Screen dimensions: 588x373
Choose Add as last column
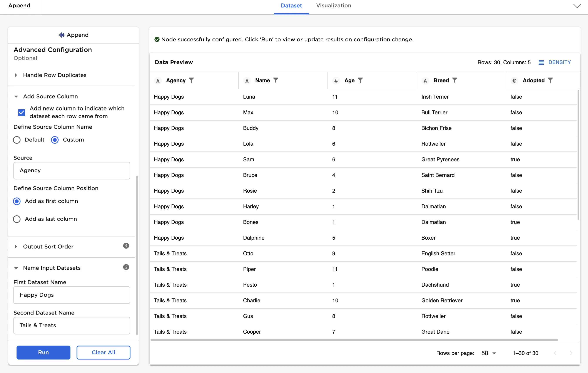tap(17, 219)
